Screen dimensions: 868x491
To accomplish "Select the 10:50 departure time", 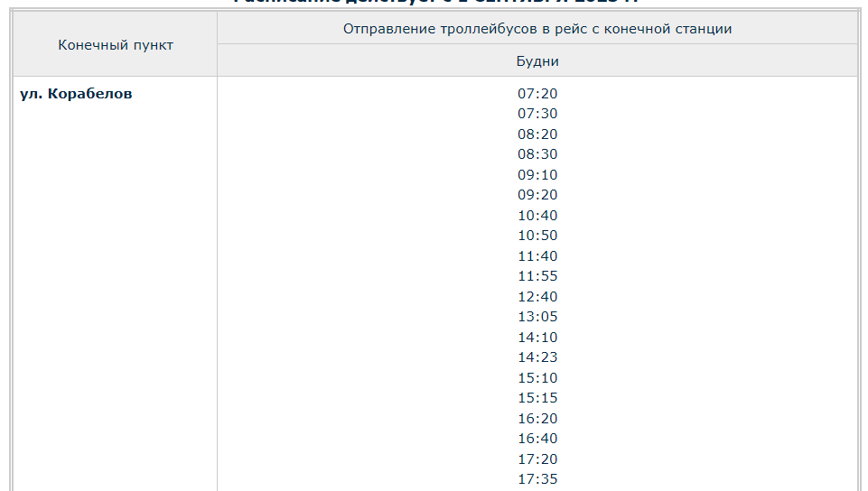I will pos(537,236).
